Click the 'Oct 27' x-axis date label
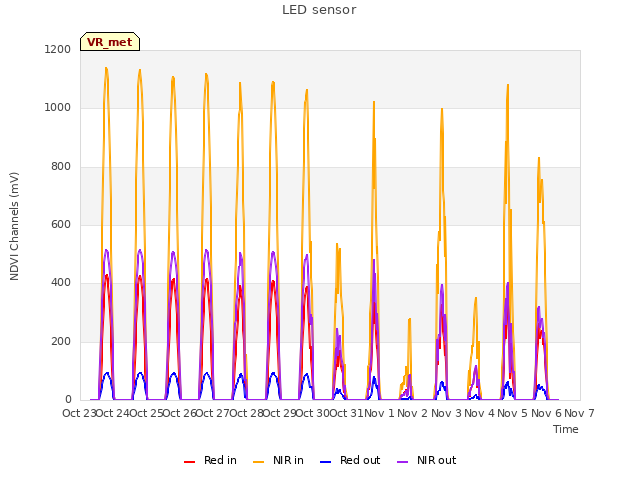The image size is (640, 480). 213,413
